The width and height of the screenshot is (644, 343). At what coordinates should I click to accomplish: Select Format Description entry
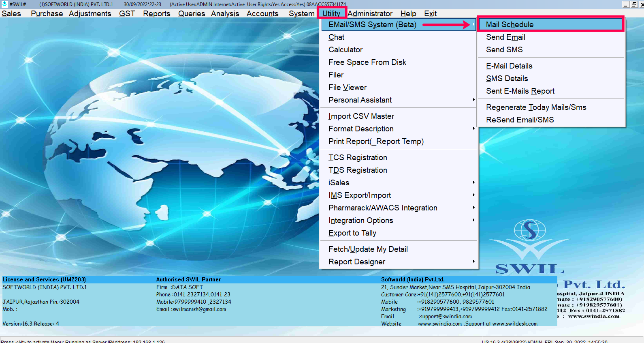pyautogui.click(x=399, y=129)
